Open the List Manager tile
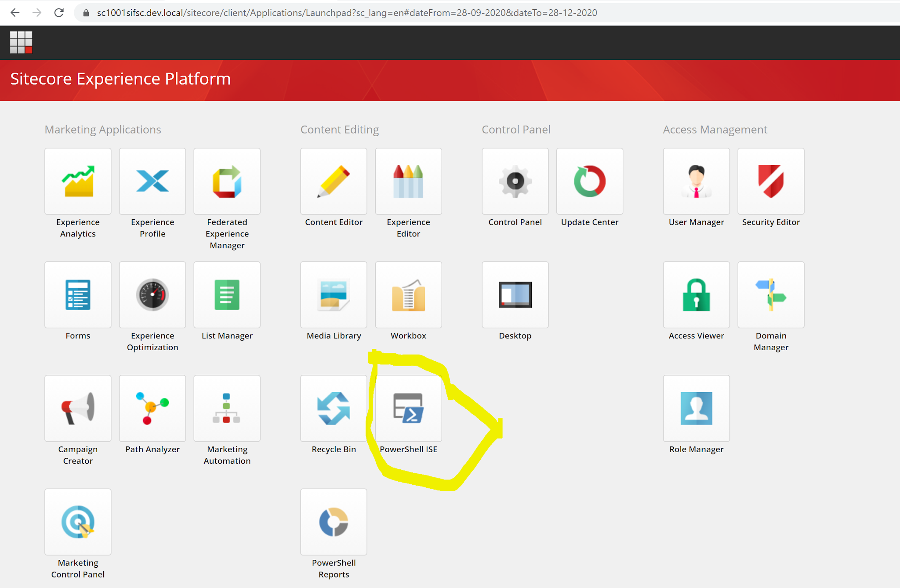This screenshot has height=588, width=900. (227, 295)
